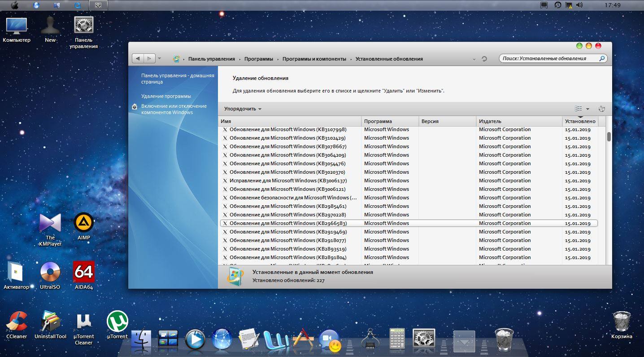This screenshot has width=644, height=357.
Task: Click the Forward navigation arrow
Action: point(149,58)
